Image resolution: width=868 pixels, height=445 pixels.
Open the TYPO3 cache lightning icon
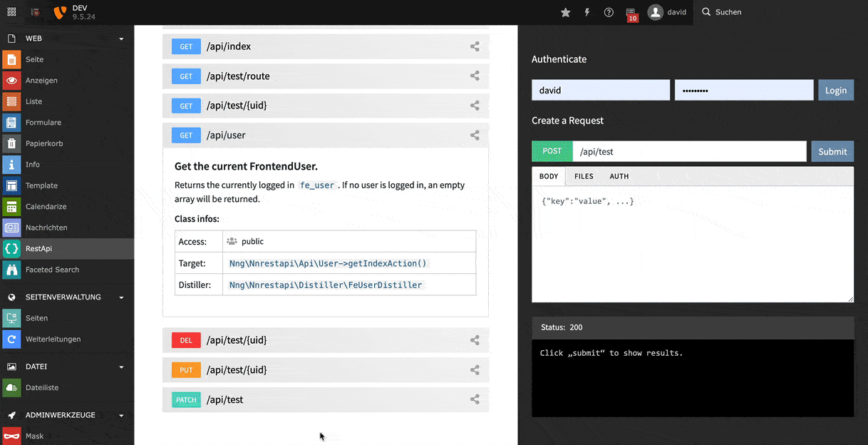(x=587, y=12)
